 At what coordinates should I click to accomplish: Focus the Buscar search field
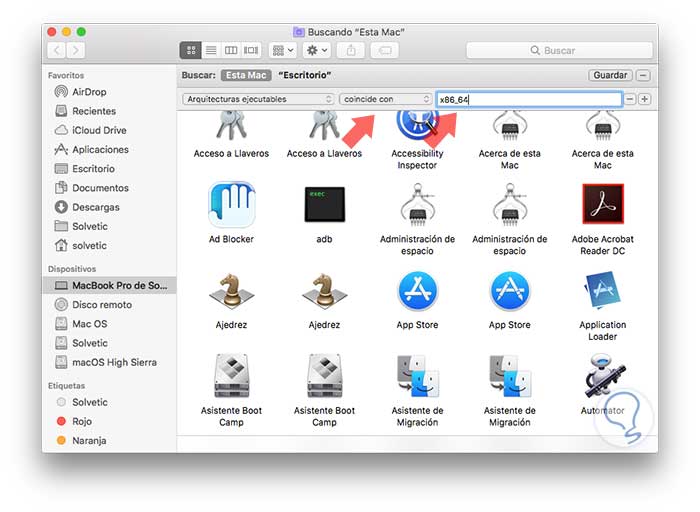[559, 50]
